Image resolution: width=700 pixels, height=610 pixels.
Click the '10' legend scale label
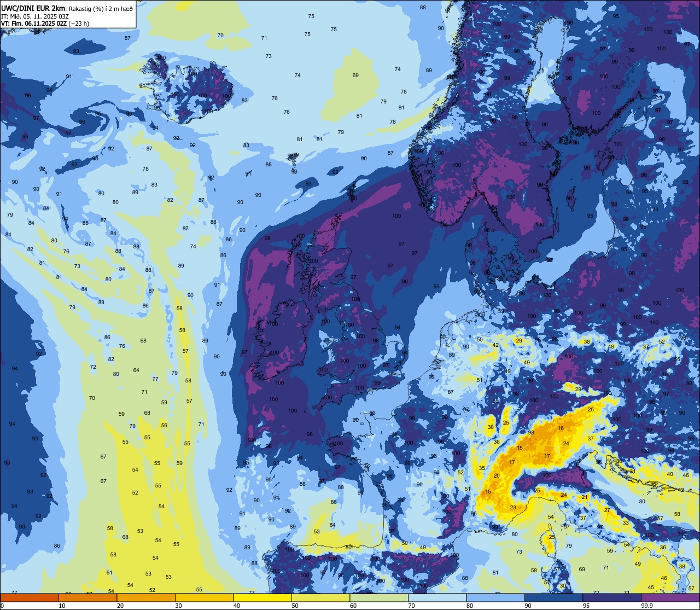(x=62, y=606)
